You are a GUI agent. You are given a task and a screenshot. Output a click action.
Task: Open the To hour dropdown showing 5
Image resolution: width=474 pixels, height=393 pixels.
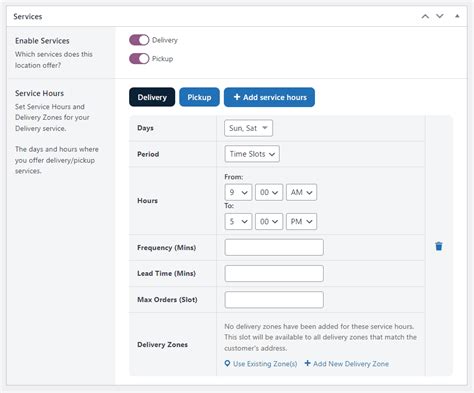[238, 222]
